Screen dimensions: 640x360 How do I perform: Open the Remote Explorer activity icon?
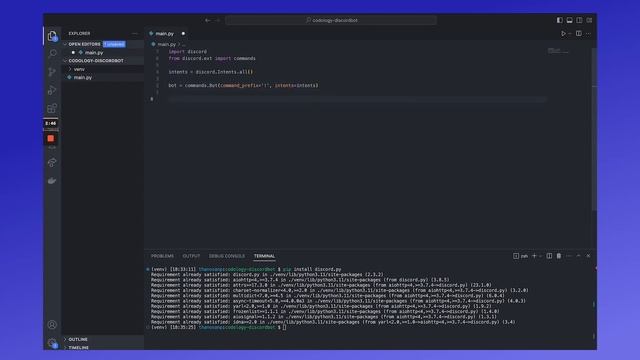pyautogui.click(x=52, y=162)
